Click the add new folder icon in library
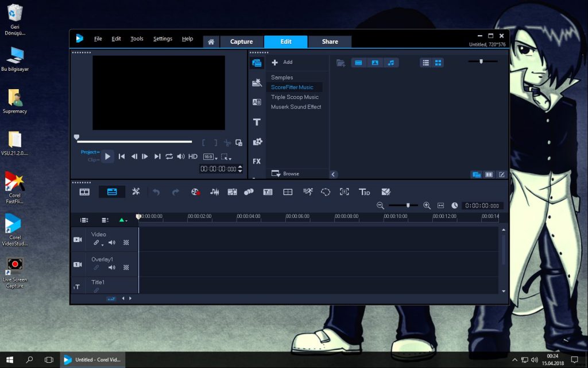Viewport: 588px width, 368px height. [341, 63]
